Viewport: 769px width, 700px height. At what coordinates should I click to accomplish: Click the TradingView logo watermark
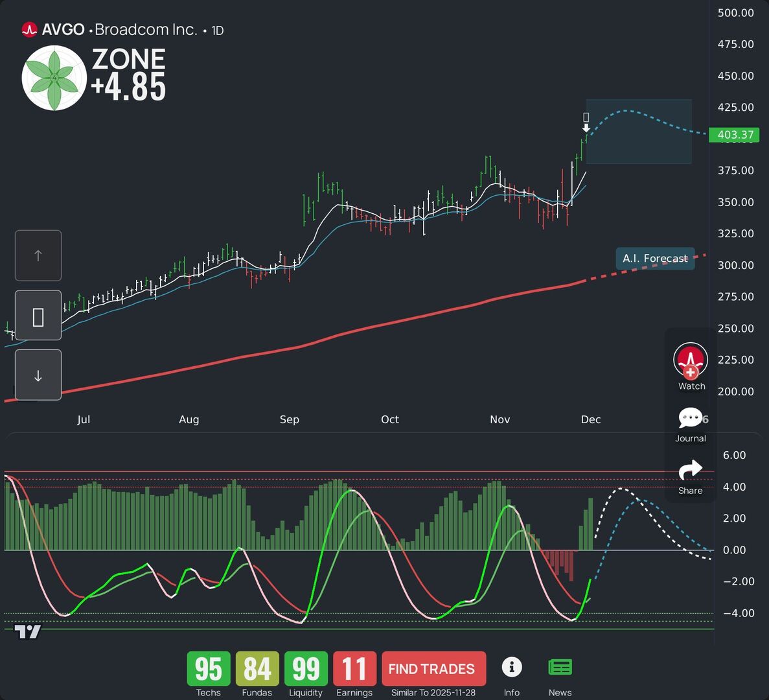pyautogui.click(x=29, y=633)
